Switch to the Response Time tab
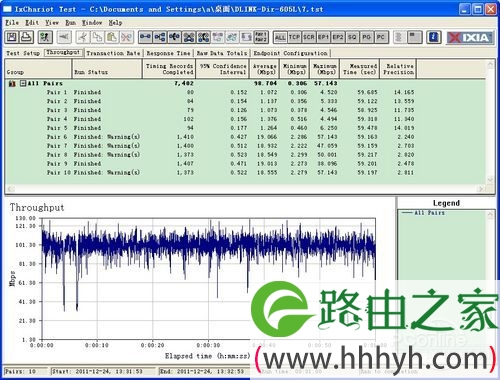Screen dimensions: 500x380 coord(168,53)
